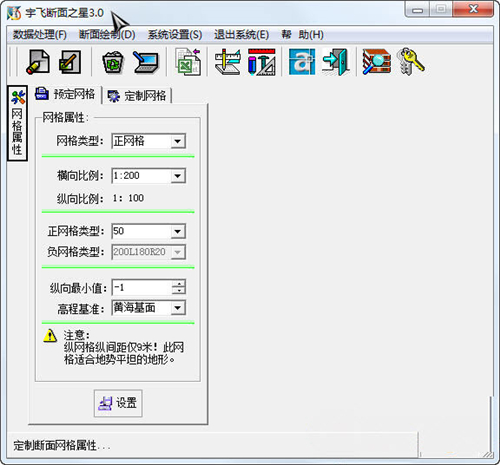Click the drafting ruler and pencil icon

[x=228, y=62]
